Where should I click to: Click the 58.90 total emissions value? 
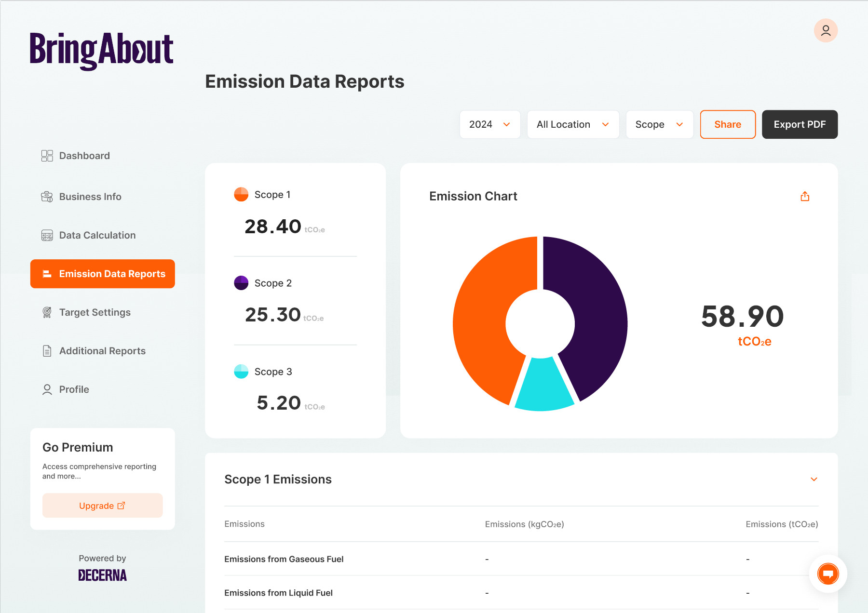(743, 317)
